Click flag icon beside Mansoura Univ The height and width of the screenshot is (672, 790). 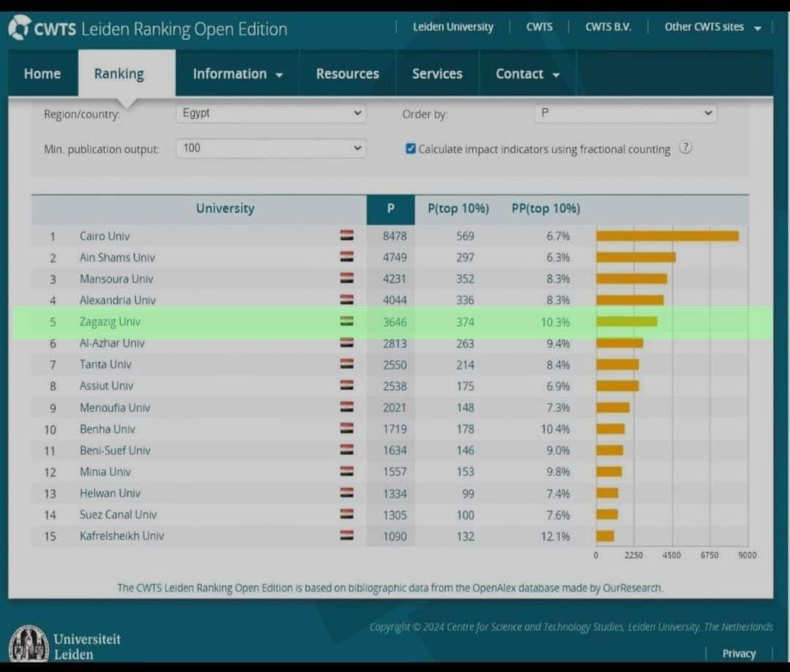coord(347,278)
